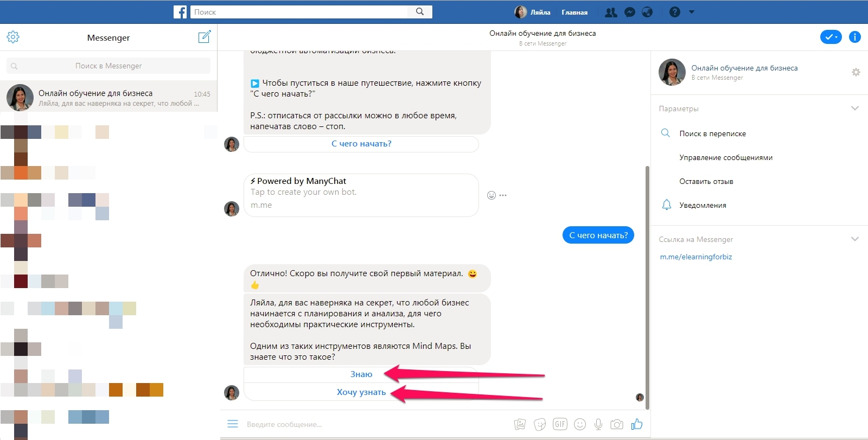868x440 pixels.
Task: Record a voice message microphone icon
Action: point(598,424)
